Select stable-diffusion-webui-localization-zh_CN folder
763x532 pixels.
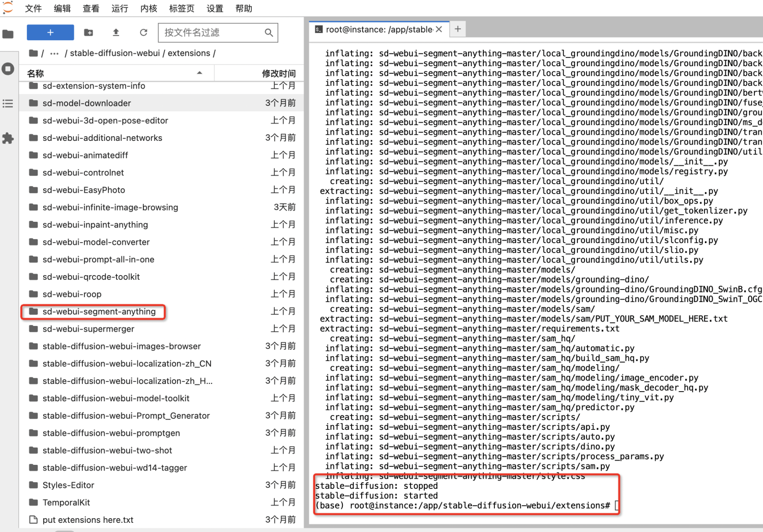[162, 364]
